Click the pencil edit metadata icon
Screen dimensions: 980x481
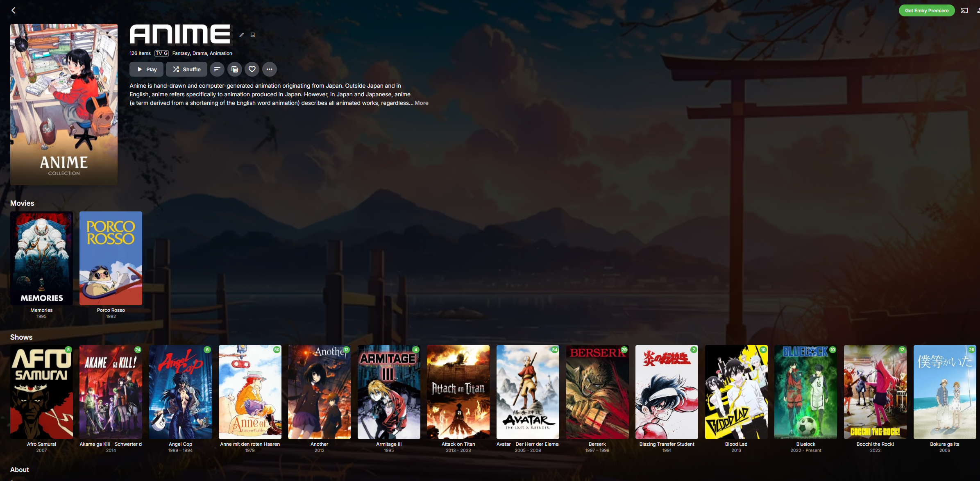pos(242,35)
